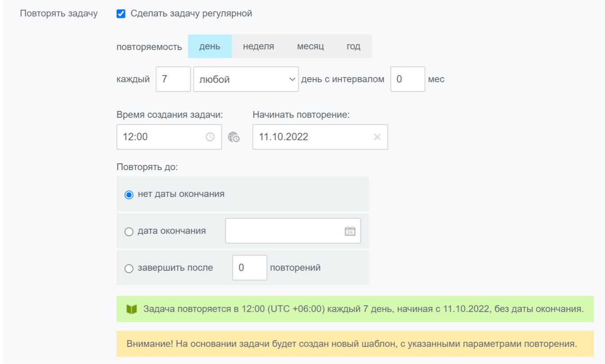Screen dimensions: 605x364
Task: Select the calendar-24 icon in end date field
Action: pyautogui.click(x=349, y=230)
